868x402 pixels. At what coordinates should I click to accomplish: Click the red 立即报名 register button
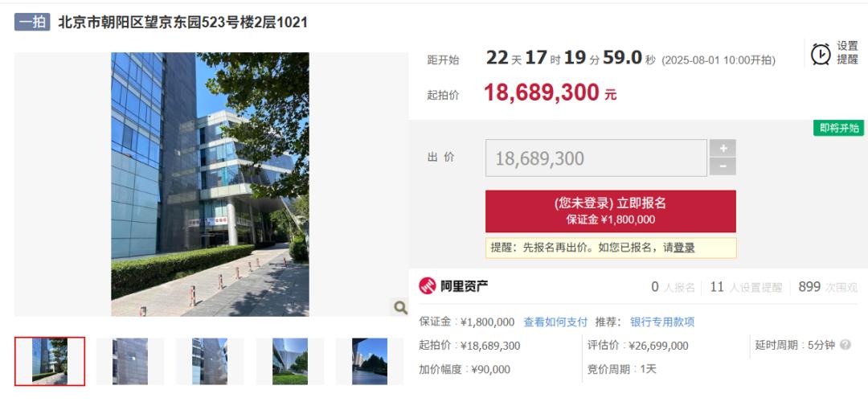611,211
